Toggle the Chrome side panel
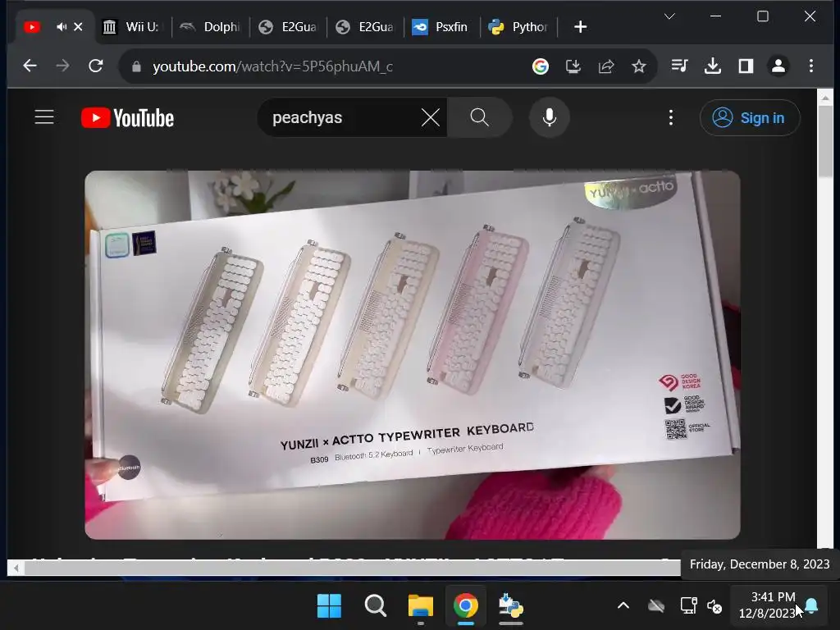Viewport: 840px width, 630px height. pos(746,66)
